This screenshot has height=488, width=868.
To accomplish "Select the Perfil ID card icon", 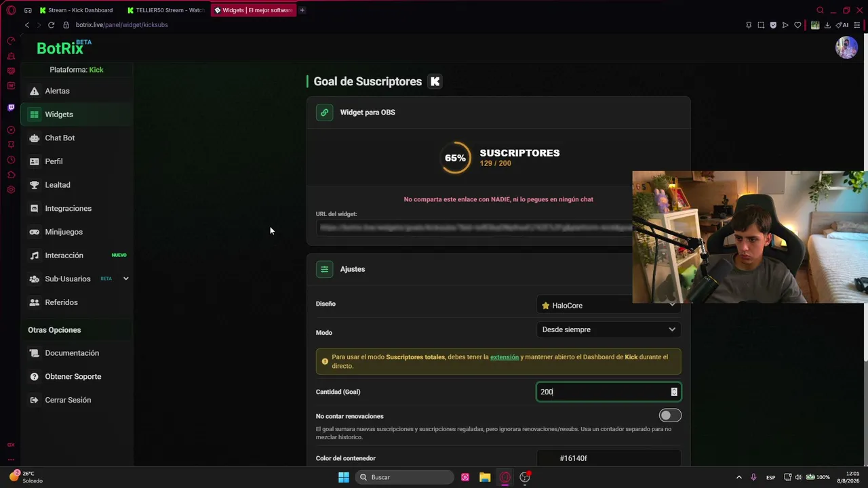I will coord(34,161).
